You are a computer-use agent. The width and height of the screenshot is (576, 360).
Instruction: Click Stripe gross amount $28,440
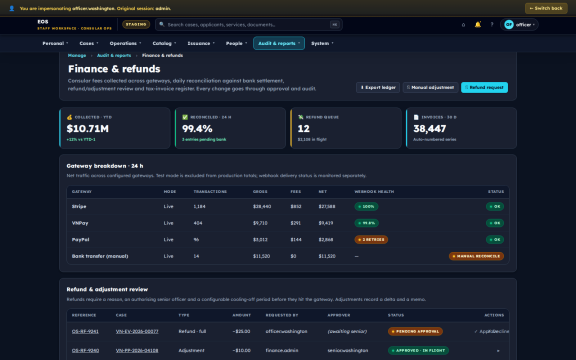pyautogui.click(x=262, y=206)
